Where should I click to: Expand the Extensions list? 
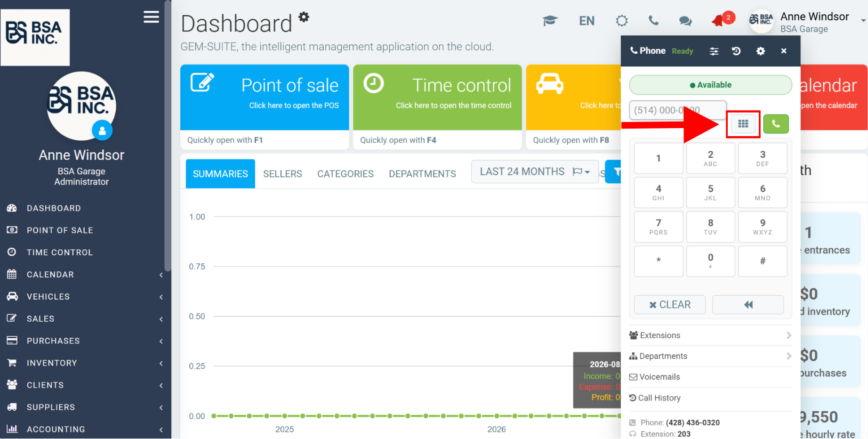(710, 335)
